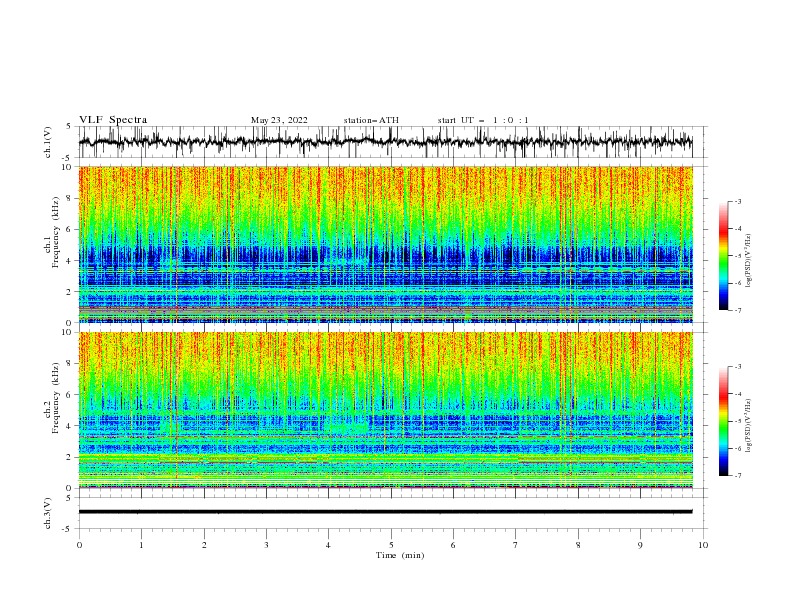
Task: Click the "-3" tick on lower color bar
Action: 737,367
